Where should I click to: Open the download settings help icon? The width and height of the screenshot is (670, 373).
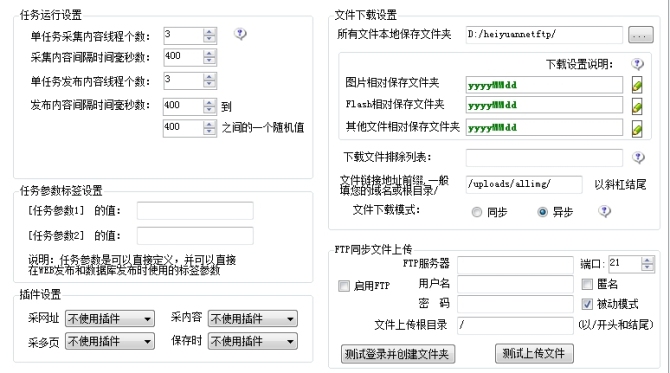tap(638, 64)
